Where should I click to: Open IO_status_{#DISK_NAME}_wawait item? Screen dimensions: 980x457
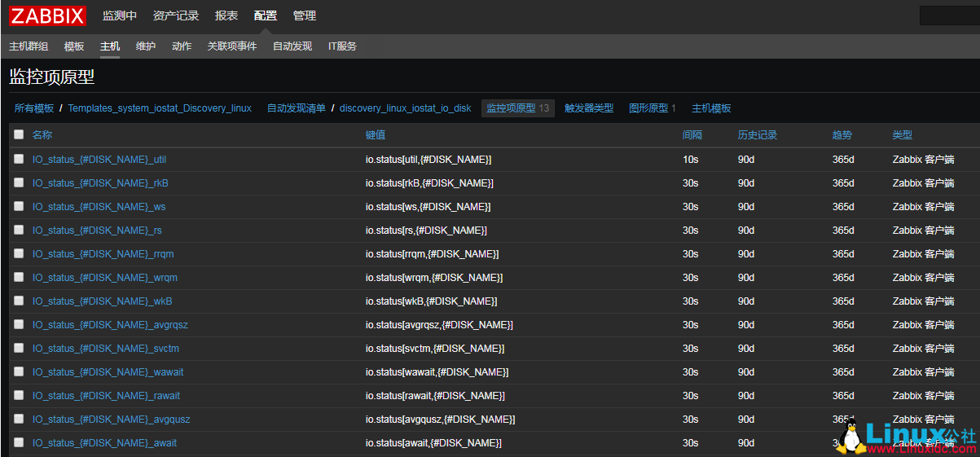[x=108, y=372]
